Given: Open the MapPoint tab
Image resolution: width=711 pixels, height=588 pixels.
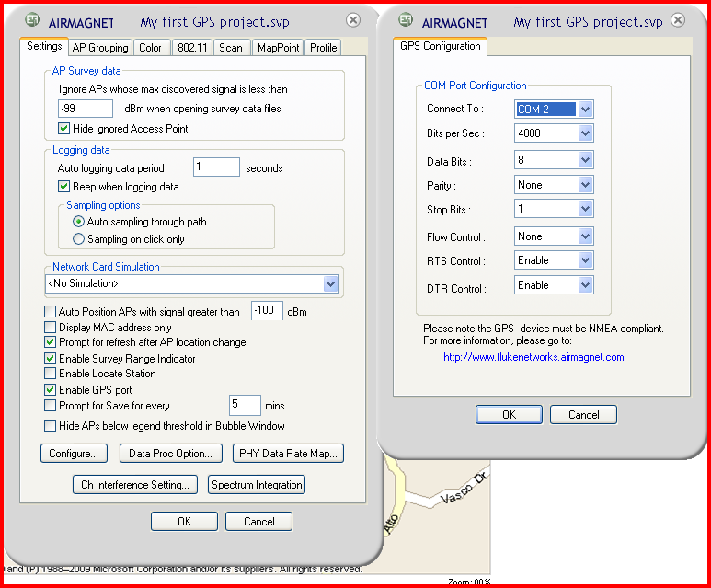Looking at the screenshot, I should pos(278,48).
